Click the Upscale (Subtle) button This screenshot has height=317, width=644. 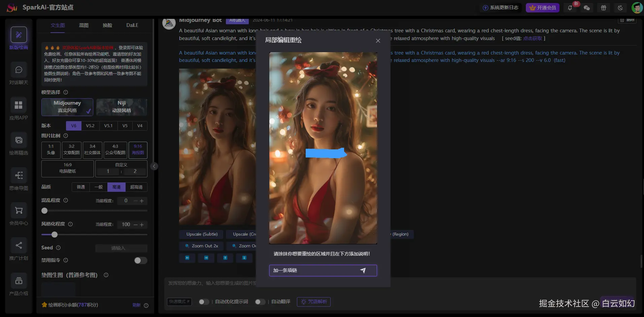pos(201,234)
